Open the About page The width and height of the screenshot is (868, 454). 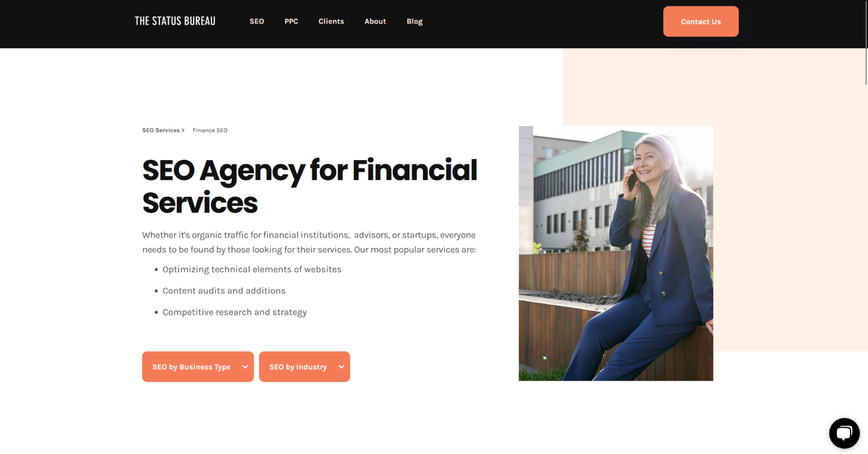pos(375,21)
